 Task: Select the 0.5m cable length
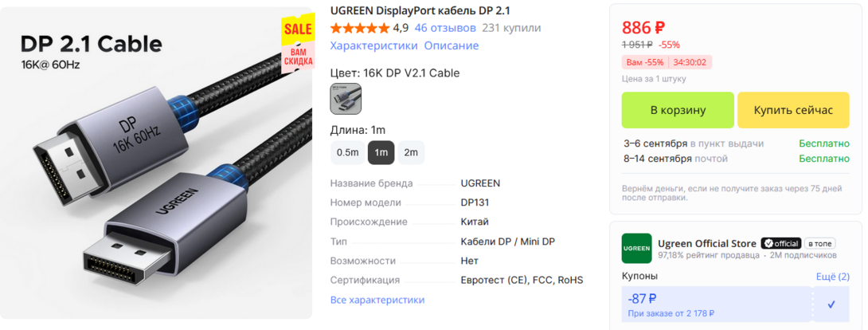coord(348,153)
